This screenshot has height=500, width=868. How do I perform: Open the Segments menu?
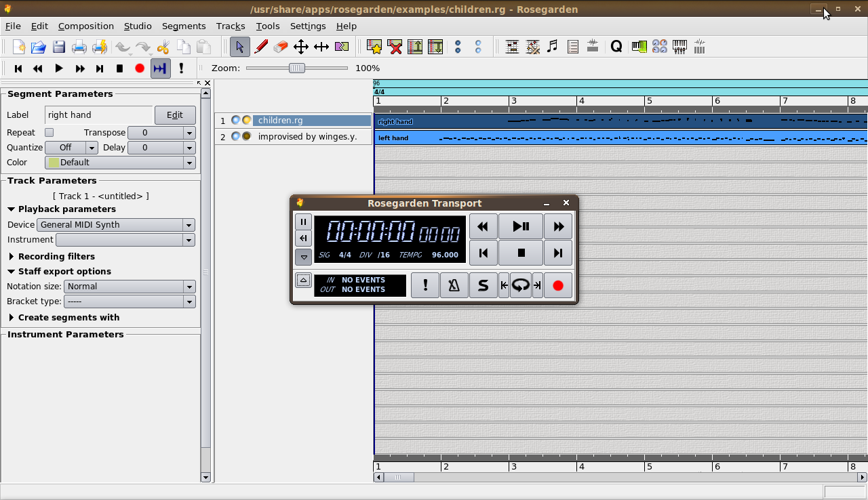tap(184, 26)
